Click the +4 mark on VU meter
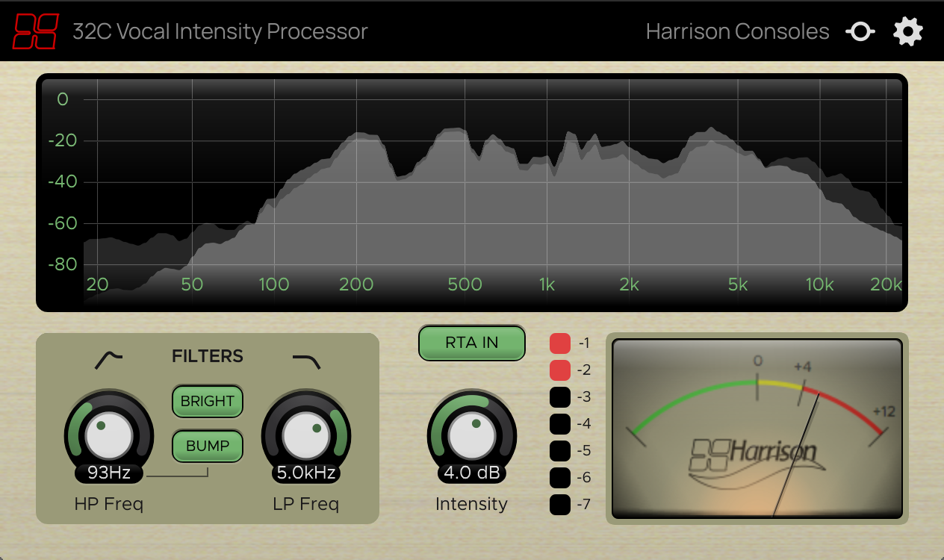The width and height of the screenshot is (944, 560). click(802, 367)
